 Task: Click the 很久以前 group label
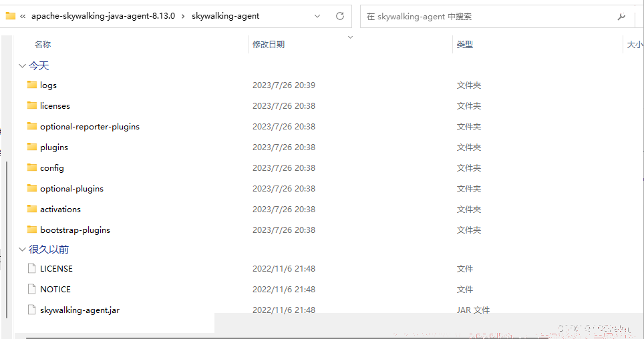click(49, 249)
